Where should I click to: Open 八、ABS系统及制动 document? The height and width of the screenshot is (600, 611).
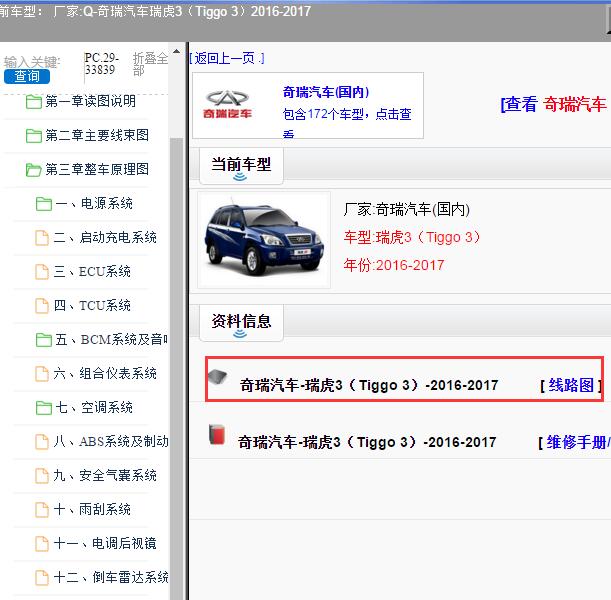pos(111,441)
